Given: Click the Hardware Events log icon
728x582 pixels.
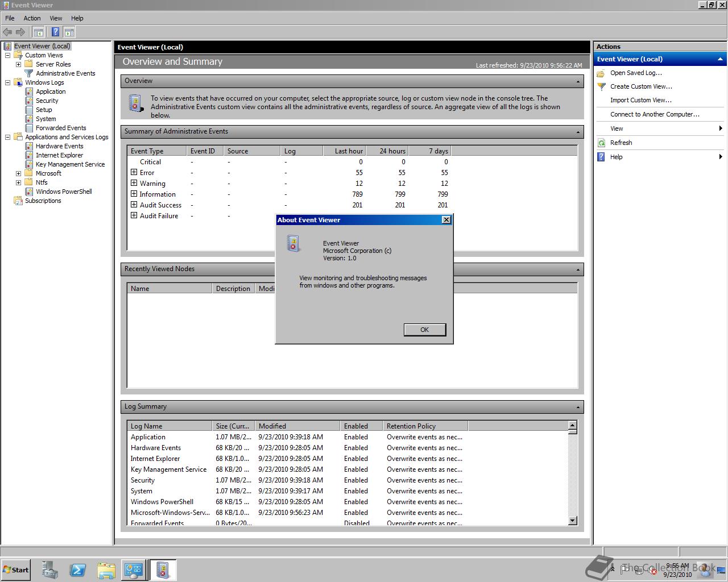Looking at the screenshot, I should 29,146.
